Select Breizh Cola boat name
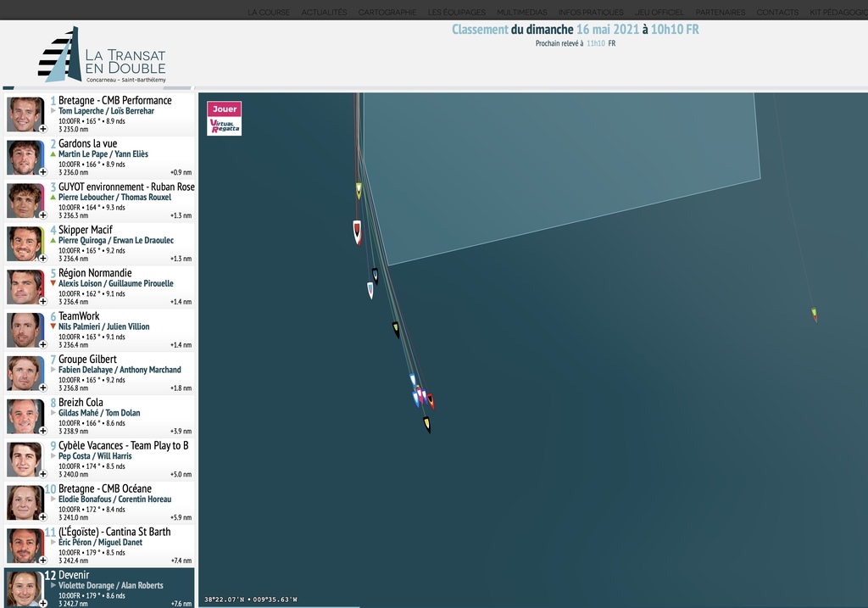The image size is (868, 608). (x=81, y=403)
